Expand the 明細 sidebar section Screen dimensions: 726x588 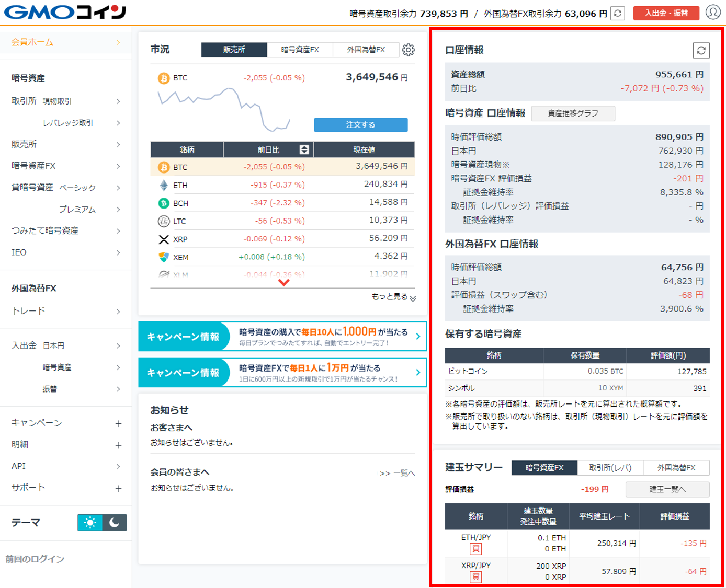point(118,445)
